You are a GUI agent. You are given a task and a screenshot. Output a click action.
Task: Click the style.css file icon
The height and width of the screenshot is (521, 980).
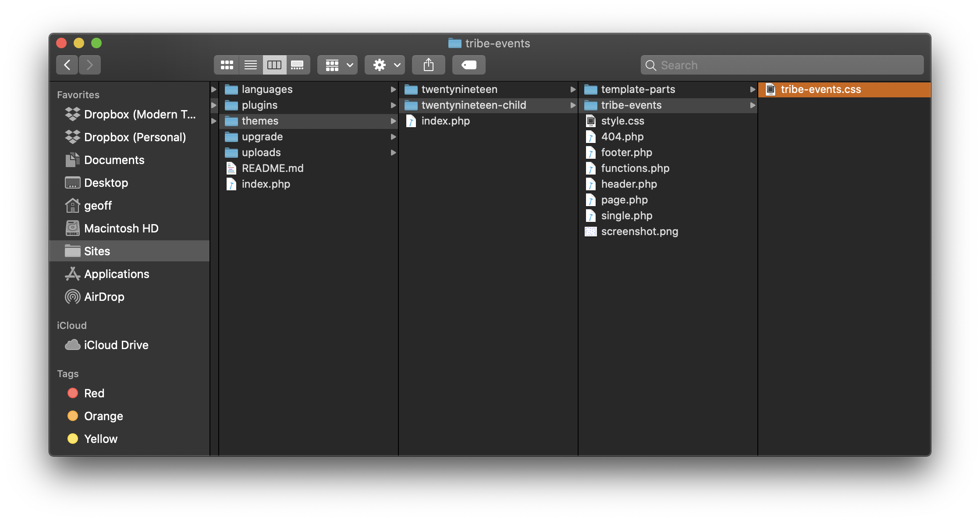pos(591,121)
